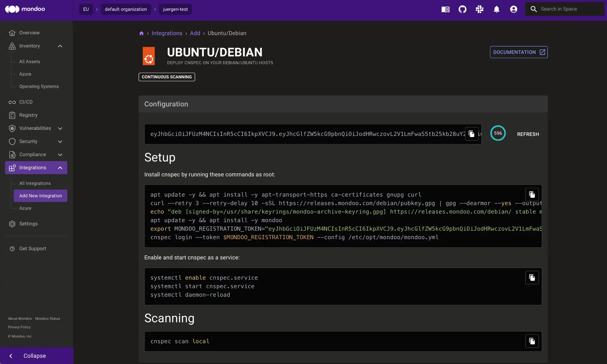Click the Vulnerabilities sidebar label
Viewport: 607px width, 364px height.
pyautogui.click(x=35, y=128)
